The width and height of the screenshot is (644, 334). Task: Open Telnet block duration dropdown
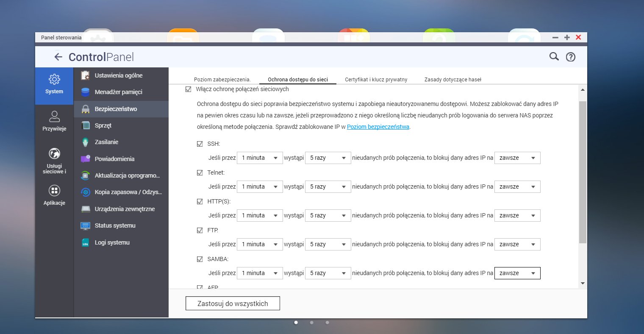point(517,186)
